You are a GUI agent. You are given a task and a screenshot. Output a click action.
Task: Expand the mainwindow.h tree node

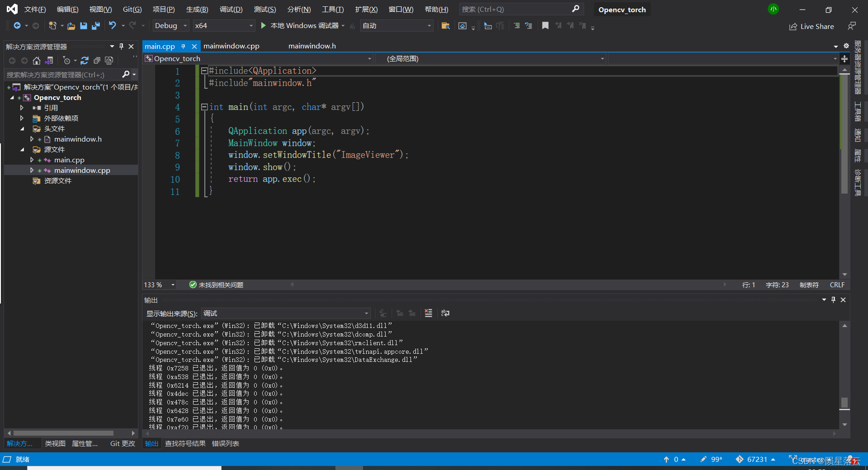[32, 139]
